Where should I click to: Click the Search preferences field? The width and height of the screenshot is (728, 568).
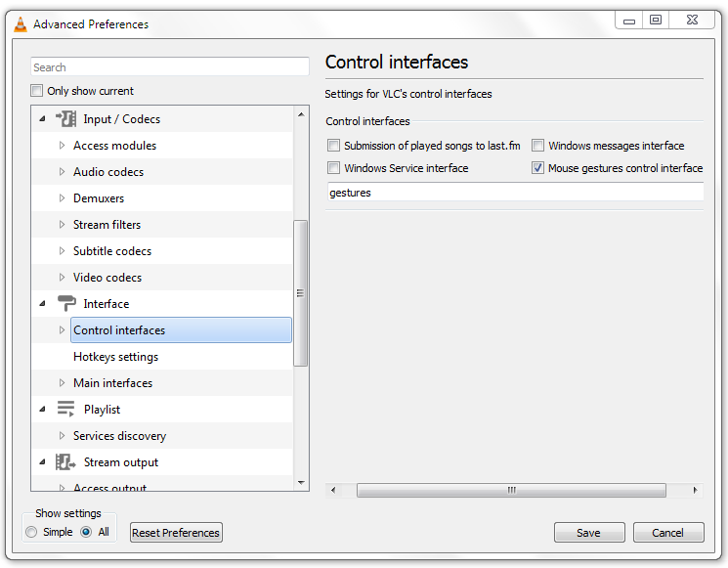point(170,66)
